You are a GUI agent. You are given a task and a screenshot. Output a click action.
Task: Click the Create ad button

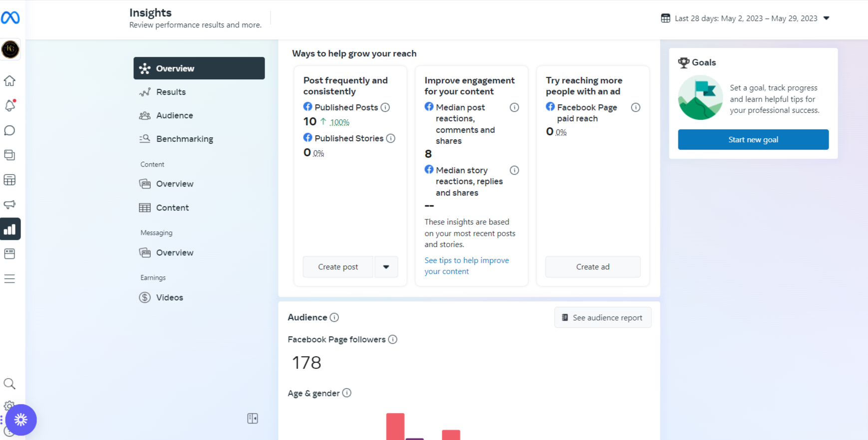pyautogui.click(x=592, y=267)
